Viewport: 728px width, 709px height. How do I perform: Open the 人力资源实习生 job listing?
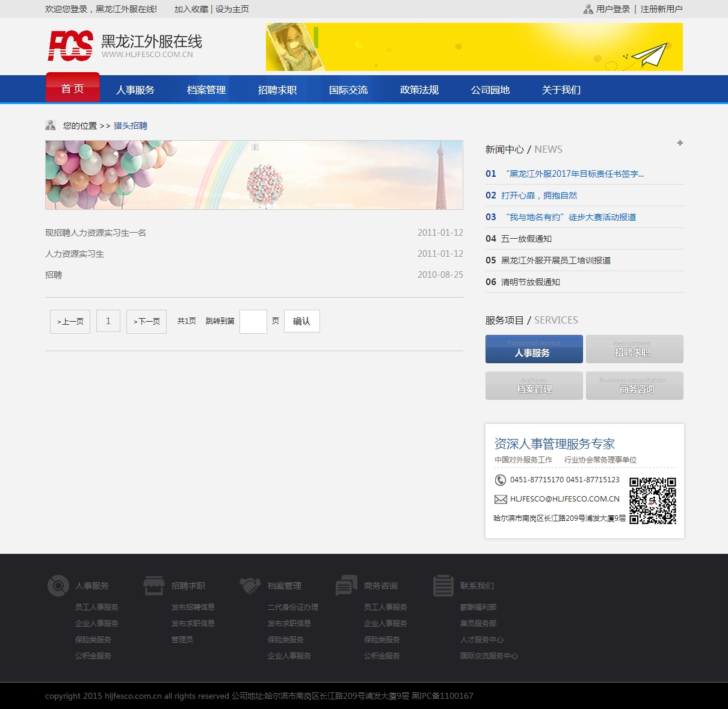coord(75,254)
